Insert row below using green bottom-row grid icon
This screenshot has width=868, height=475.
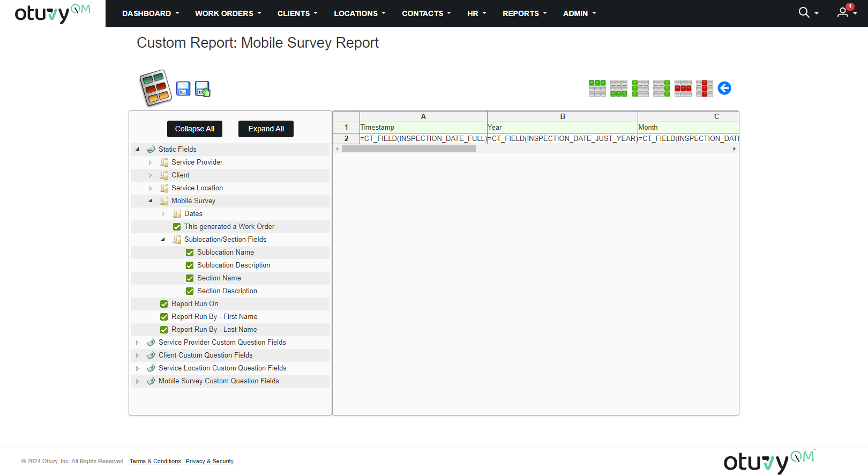(x=619, y=88)
